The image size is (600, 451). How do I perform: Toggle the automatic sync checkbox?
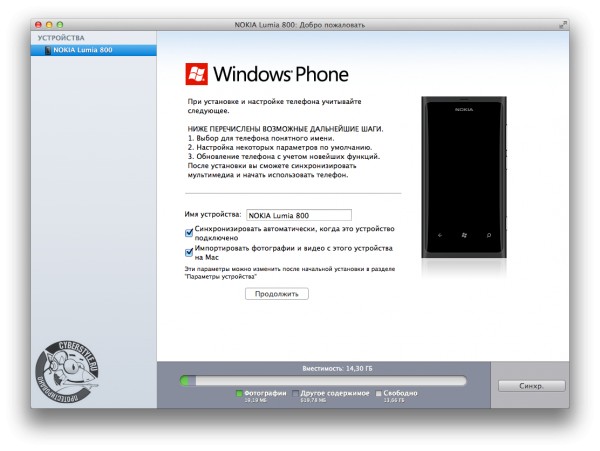point(189,233)
